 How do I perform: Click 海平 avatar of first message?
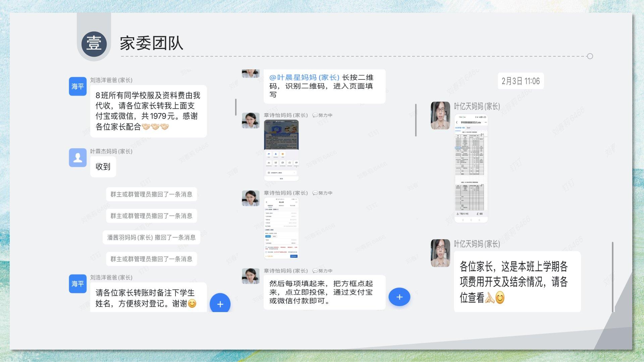77,86
